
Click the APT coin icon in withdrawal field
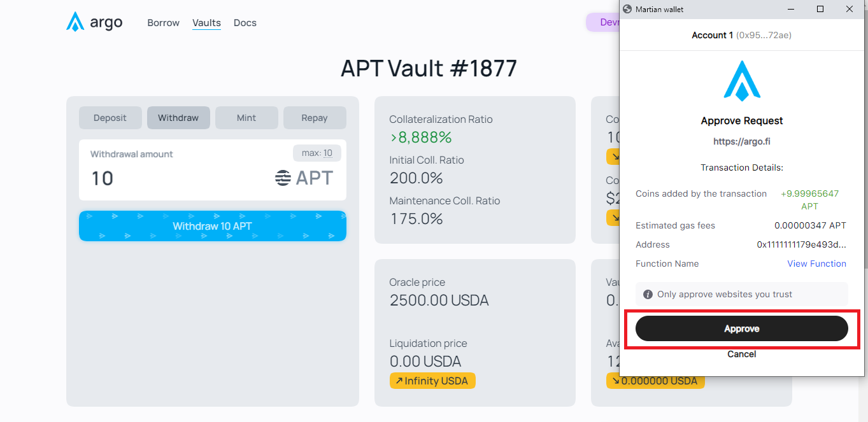coord(283,178)
